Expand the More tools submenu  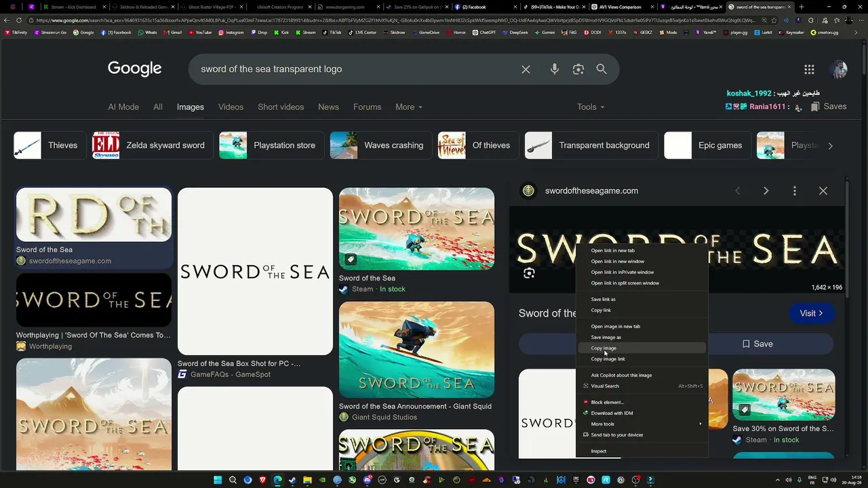642,424
